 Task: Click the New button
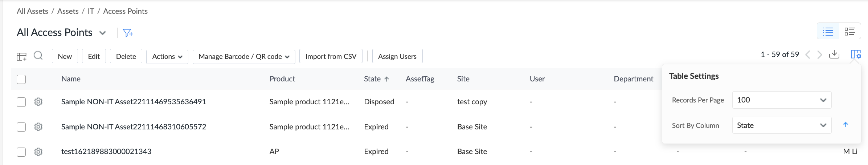coord(65,57)
